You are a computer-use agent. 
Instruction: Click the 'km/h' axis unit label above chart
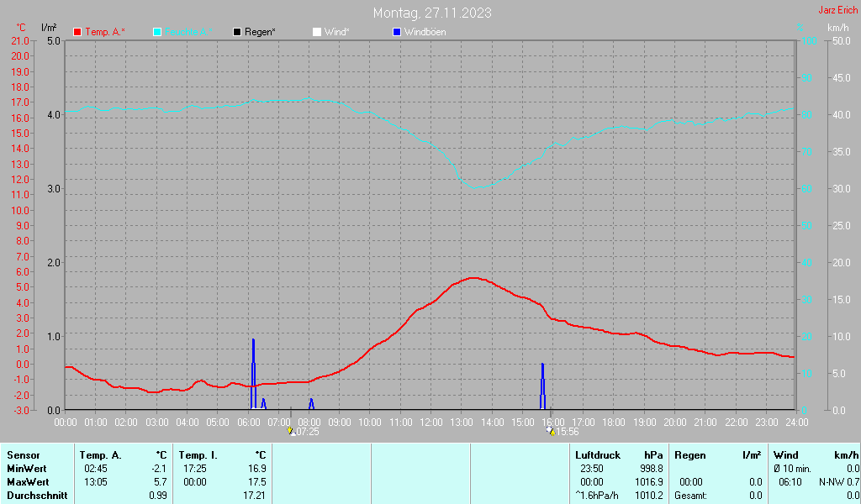tap(838, 28)
